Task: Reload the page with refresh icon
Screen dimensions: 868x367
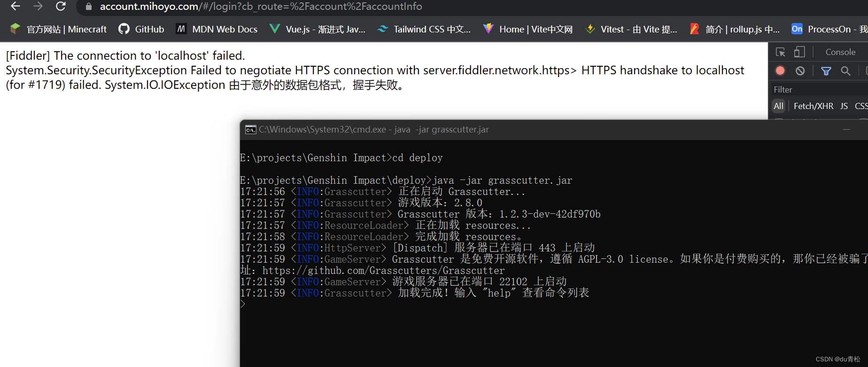Action: click(61, 6)
